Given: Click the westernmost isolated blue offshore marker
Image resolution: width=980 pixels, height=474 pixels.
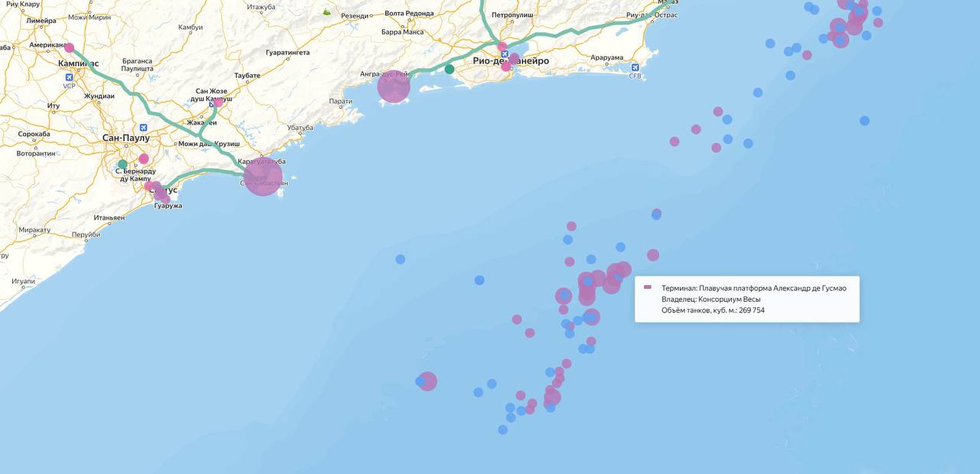Looking at the screenshot, I should pos(400,260).
